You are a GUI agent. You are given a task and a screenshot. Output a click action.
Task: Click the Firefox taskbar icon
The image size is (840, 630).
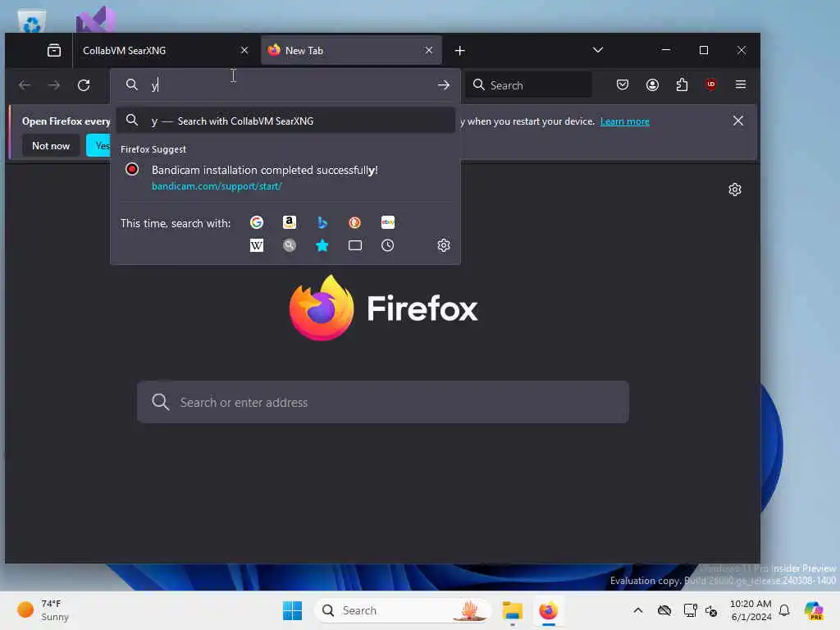[548, 610]
